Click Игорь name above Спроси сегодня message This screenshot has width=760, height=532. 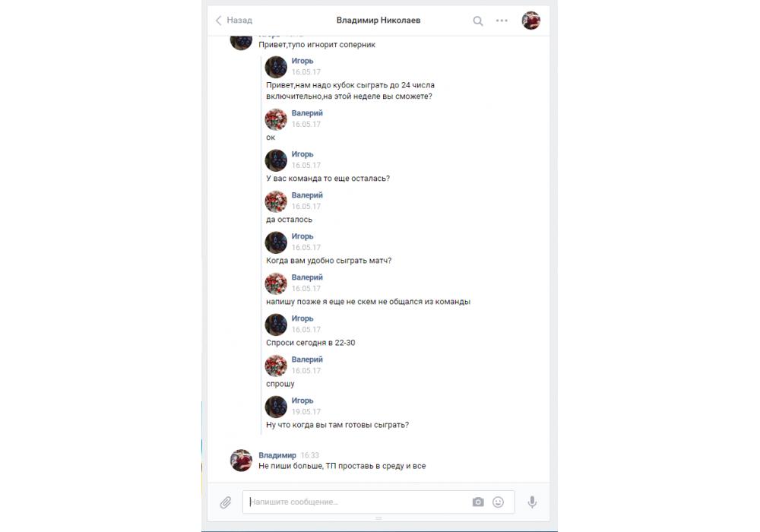(x=302, y=318)
